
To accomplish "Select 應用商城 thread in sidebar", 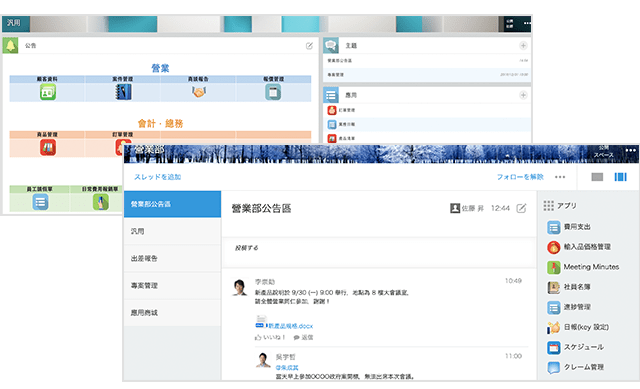I will (x=172, y=313).
